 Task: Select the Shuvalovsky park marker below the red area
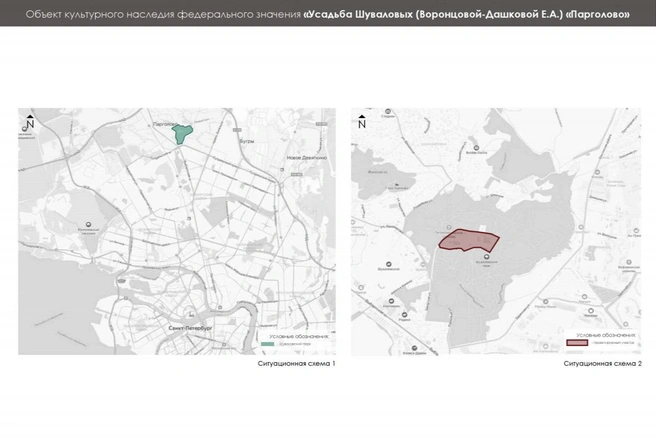click(x=487, y=256)
